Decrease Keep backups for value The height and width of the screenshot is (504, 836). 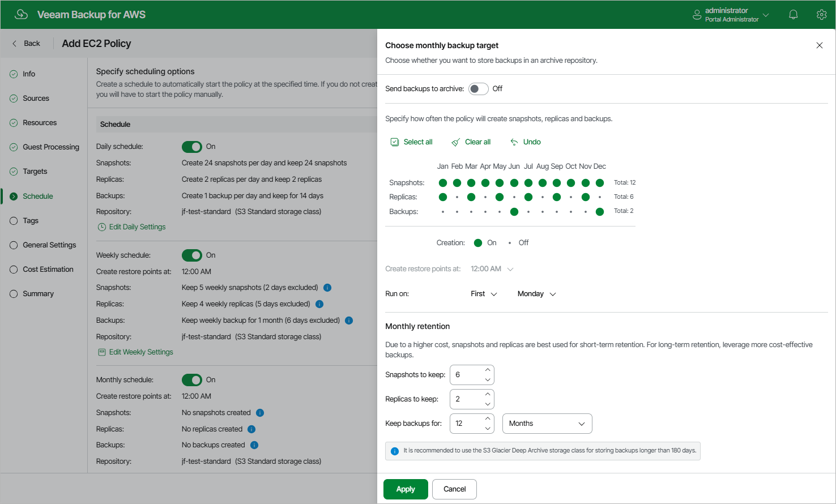(x=488, y=429)
